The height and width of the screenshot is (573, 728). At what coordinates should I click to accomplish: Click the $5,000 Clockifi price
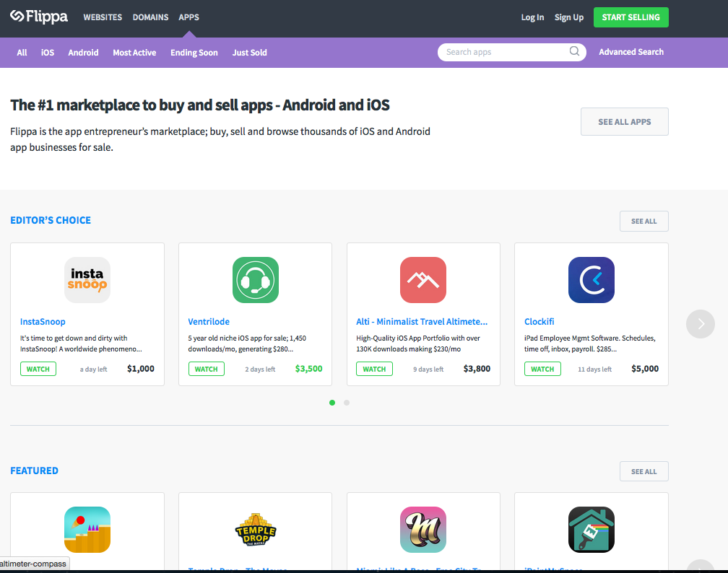(645, 369)
